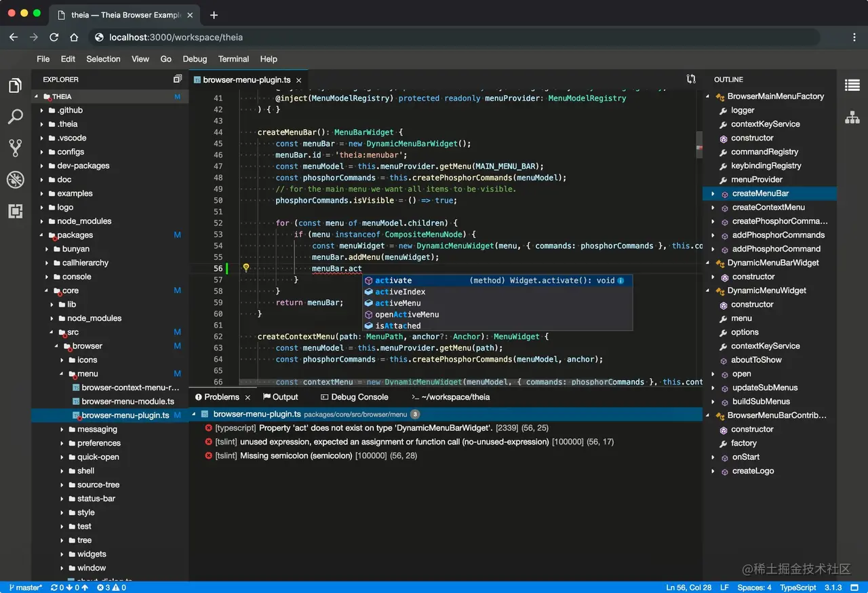This screenshot has width=868, height=593.
Task: Select aboutToShow in the Outline
Action: point(756,360)
